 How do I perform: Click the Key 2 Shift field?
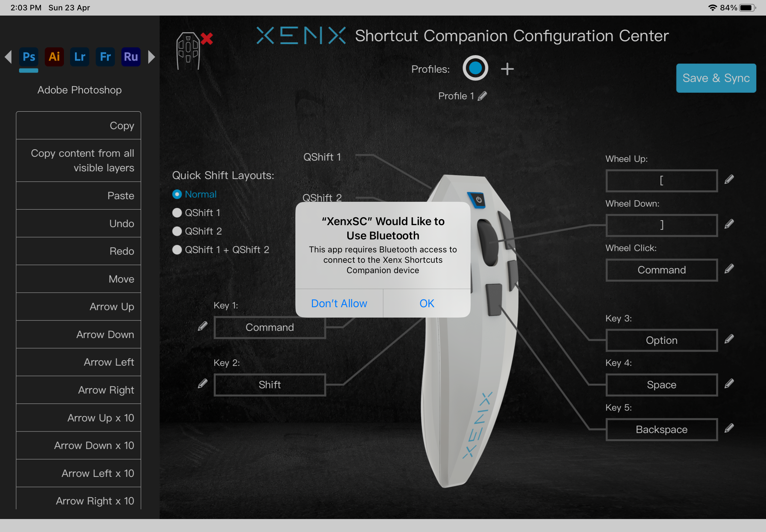point(269,385)
